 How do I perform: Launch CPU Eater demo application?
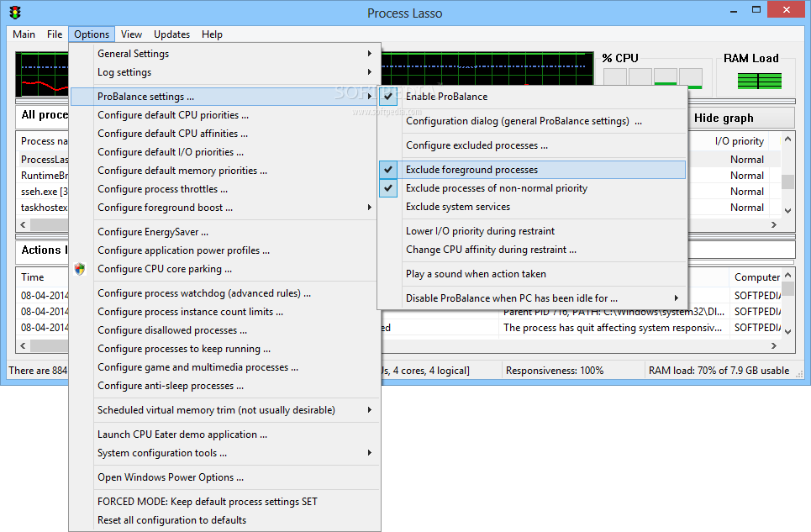pos(225,435)
